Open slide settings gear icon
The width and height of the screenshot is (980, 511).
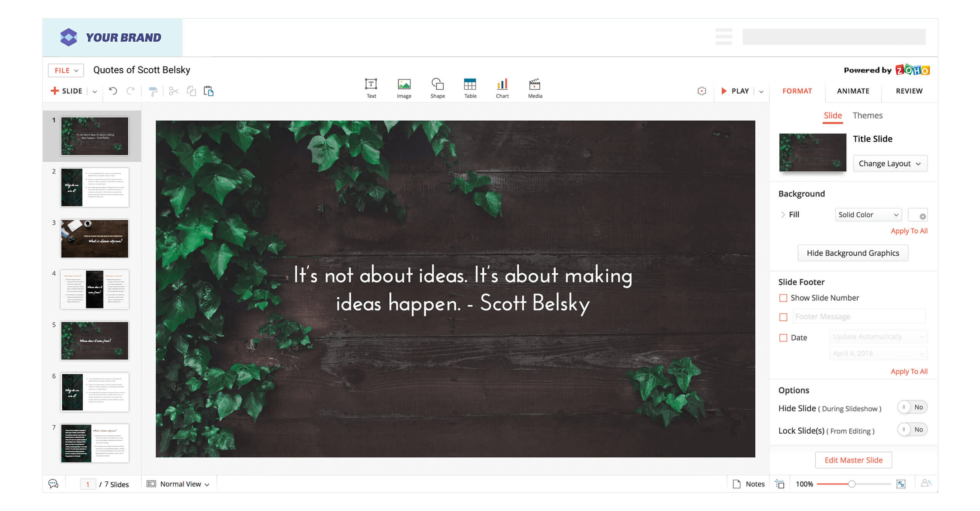pos(702,91)
